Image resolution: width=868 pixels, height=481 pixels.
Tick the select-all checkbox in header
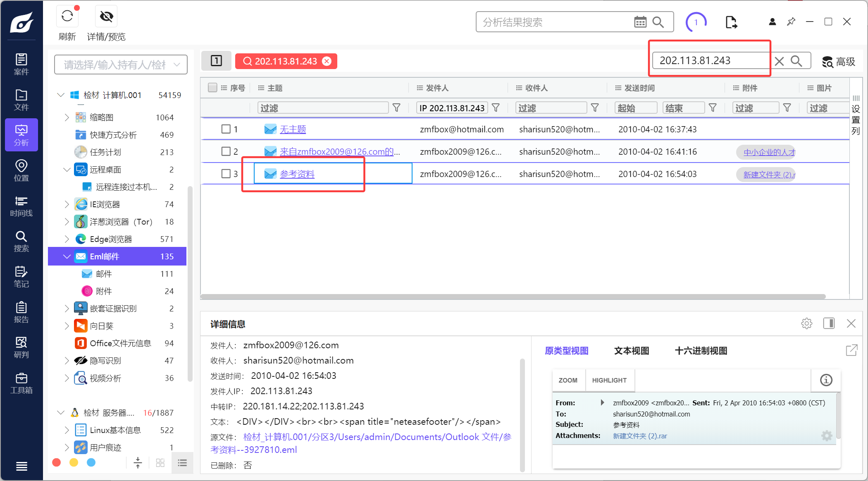tap(212, 88)
